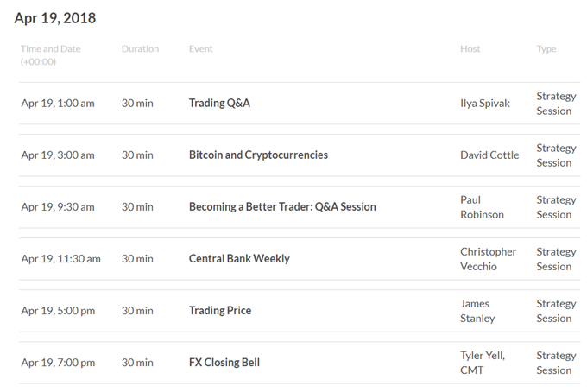Viewport: 587px width, 392px height.
Task: Select host Tyler Yell, CMT
Action: (483, 363)
